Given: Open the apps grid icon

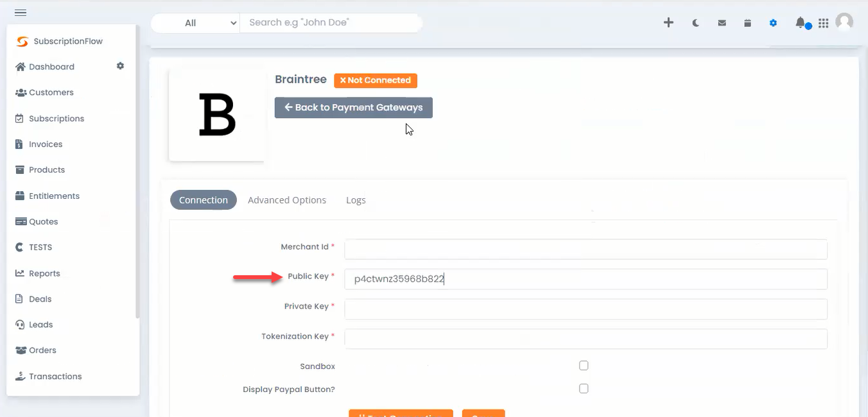Looking at the screenshot, I should [823, 23].
